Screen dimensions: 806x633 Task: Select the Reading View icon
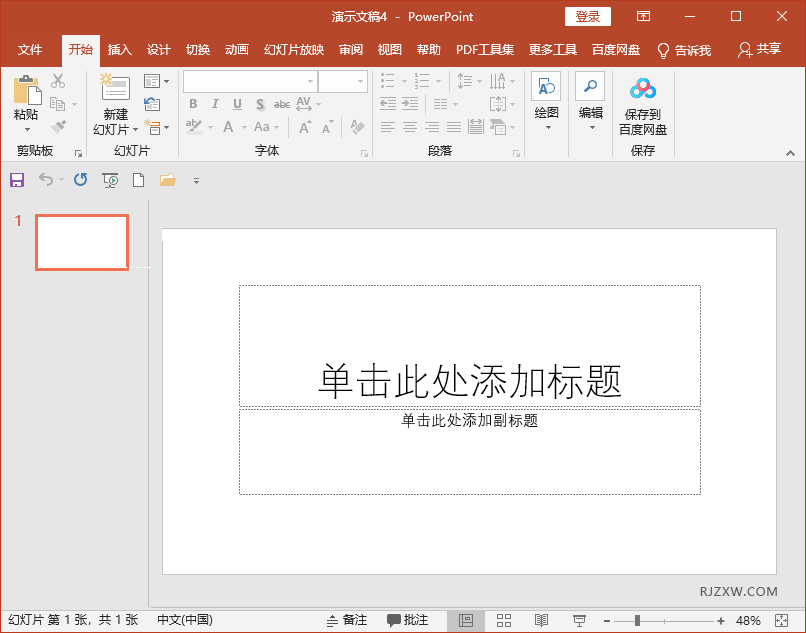(x=541, y=620)
